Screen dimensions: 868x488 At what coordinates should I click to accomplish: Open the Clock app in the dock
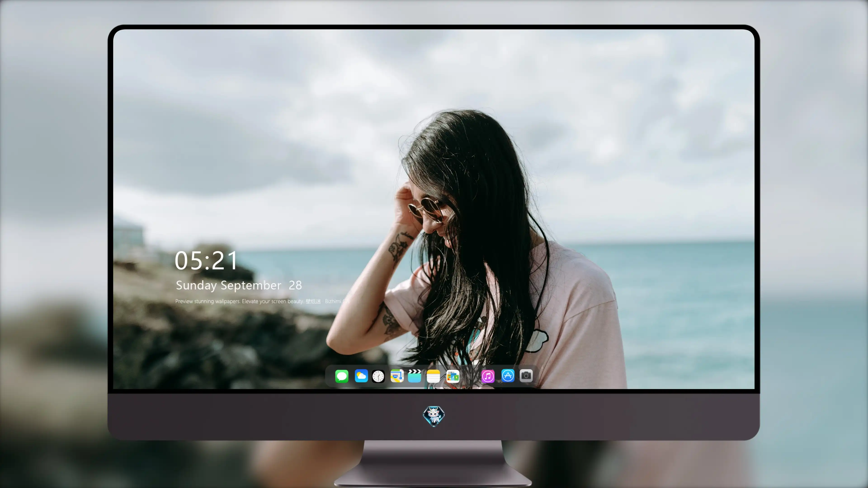coord(378,376)
